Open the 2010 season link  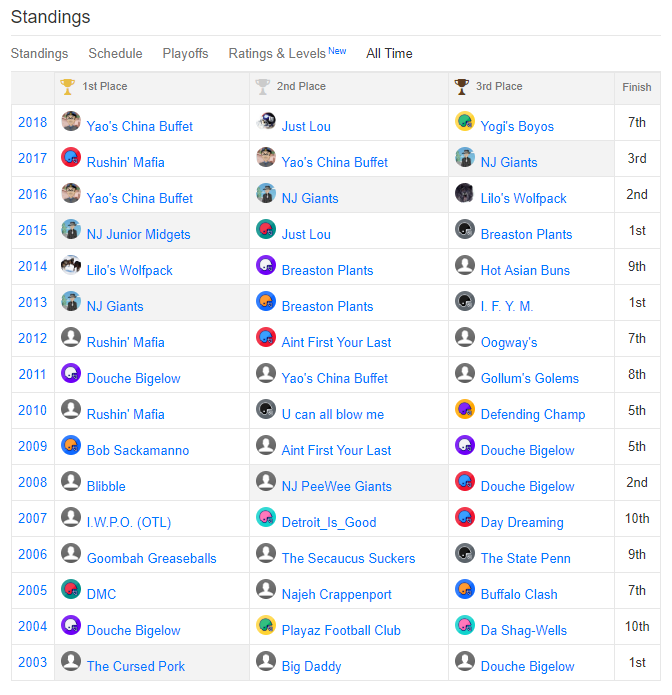[32, 410]
